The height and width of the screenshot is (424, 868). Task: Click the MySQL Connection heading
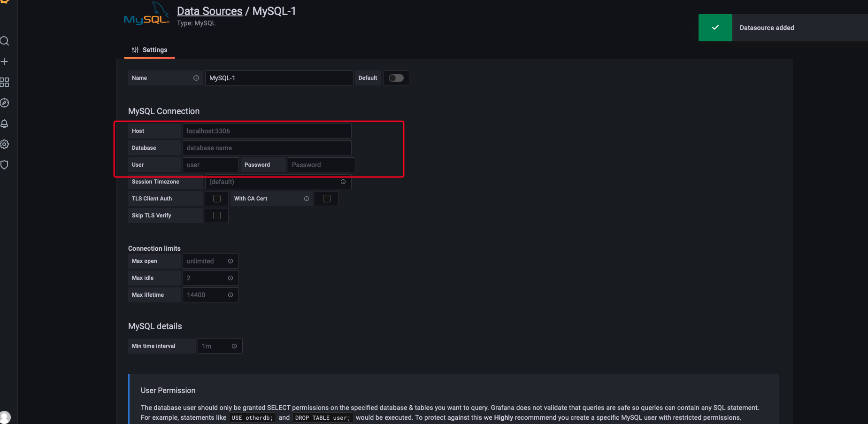pyautogui.click(x=164, y=111)
